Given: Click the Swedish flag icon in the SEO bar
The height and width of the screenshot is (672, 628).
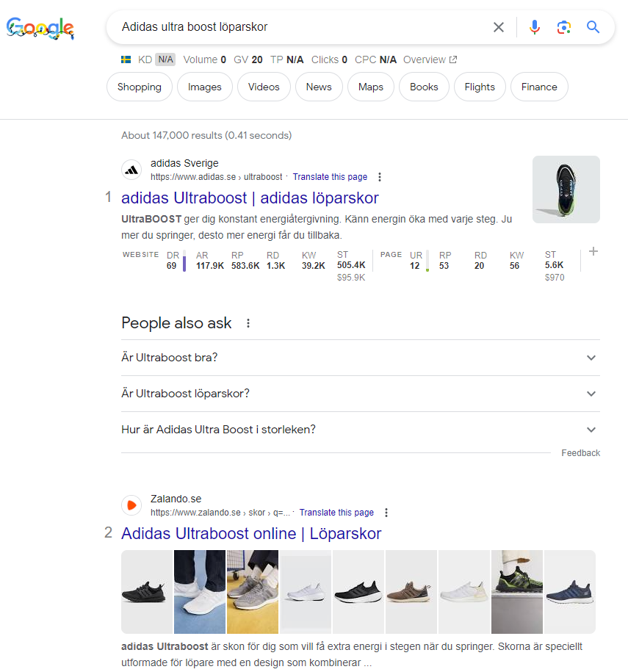Looking at the screenshot, I should (125, 59).
